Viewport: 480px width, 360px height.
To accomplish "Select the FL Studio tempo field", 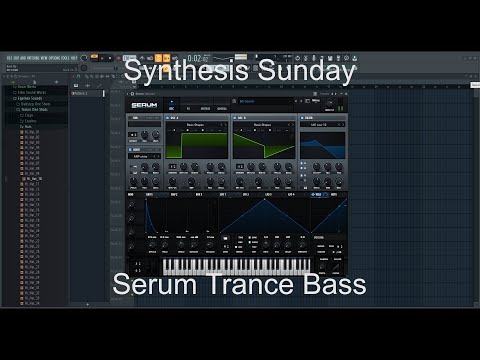I will [x=130, y=58].
